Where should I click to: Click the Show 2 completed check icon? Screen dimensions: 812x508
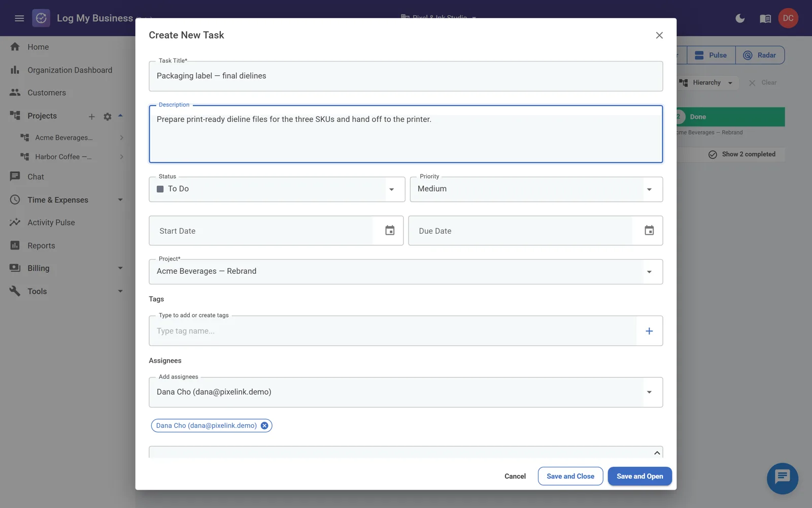(713, 154)
